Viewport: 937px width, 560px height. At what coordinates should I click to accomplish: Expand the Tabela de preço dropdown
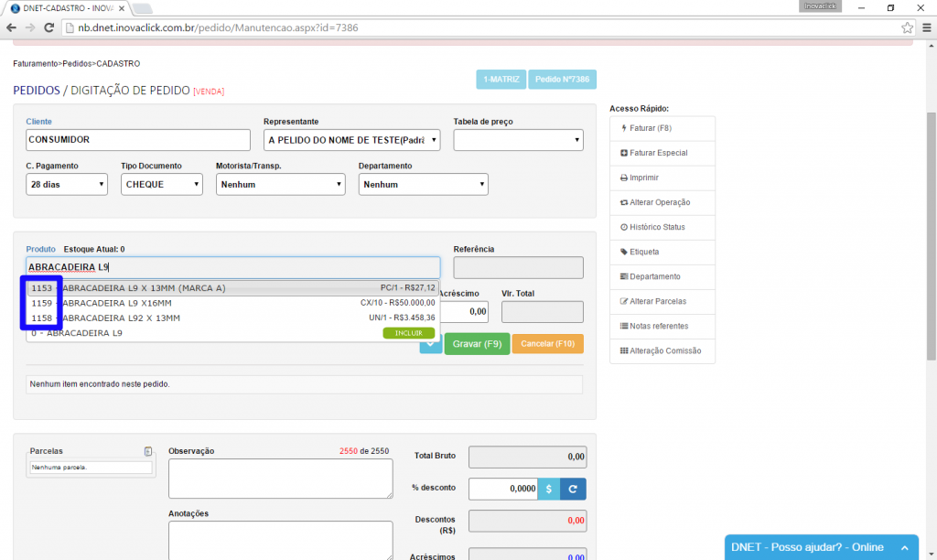[518, 140]
